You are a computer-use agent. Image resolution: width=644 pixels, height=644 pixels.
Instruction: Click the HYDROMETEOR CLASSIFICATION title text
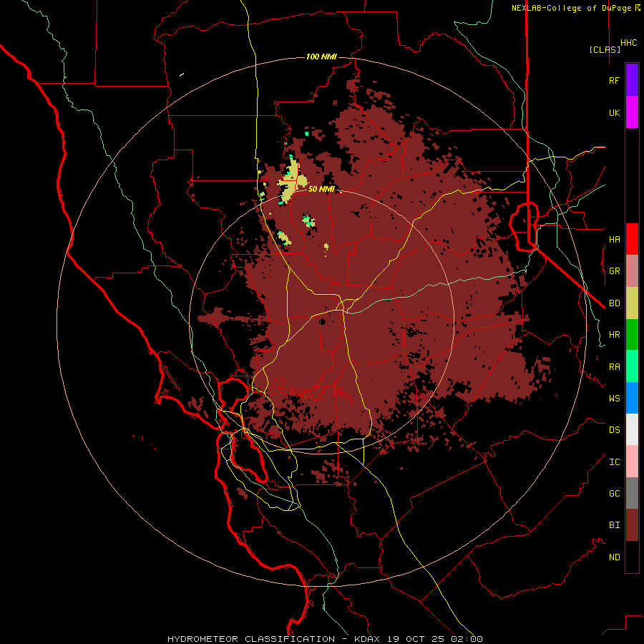click(251, 639)
